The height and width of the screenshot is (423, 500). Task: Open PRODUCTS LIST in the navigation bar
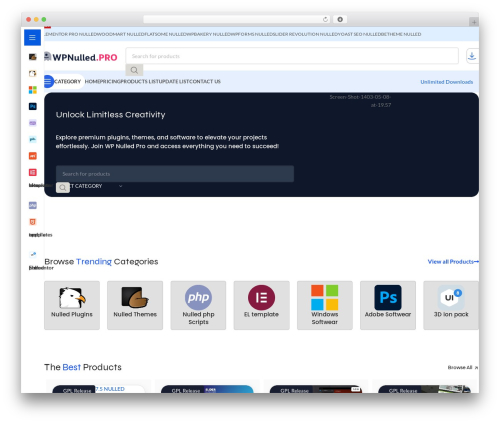140,82
